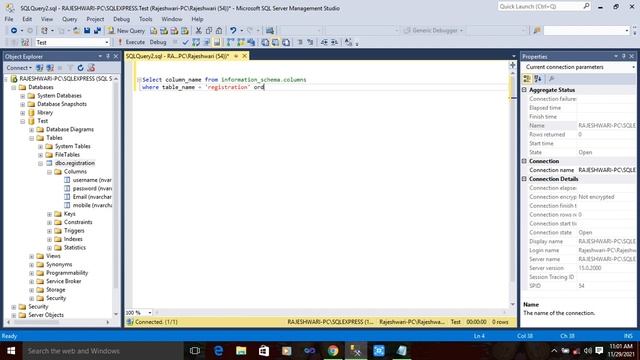
Task: Click the Alphabetical sort icon in Properties
Action: point(538,78)
